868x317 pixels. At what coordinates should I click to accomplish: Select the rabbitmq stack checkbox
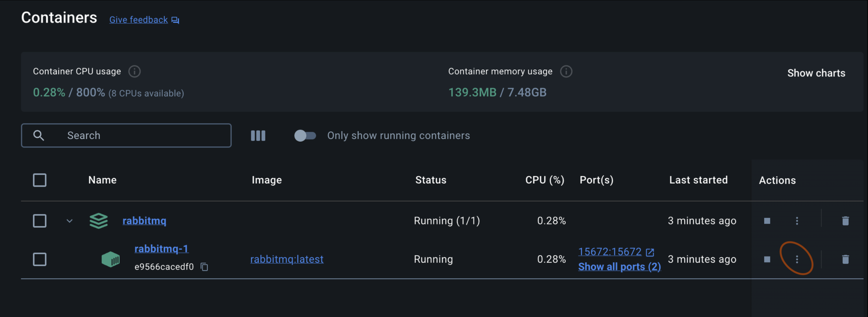[40, 221]
